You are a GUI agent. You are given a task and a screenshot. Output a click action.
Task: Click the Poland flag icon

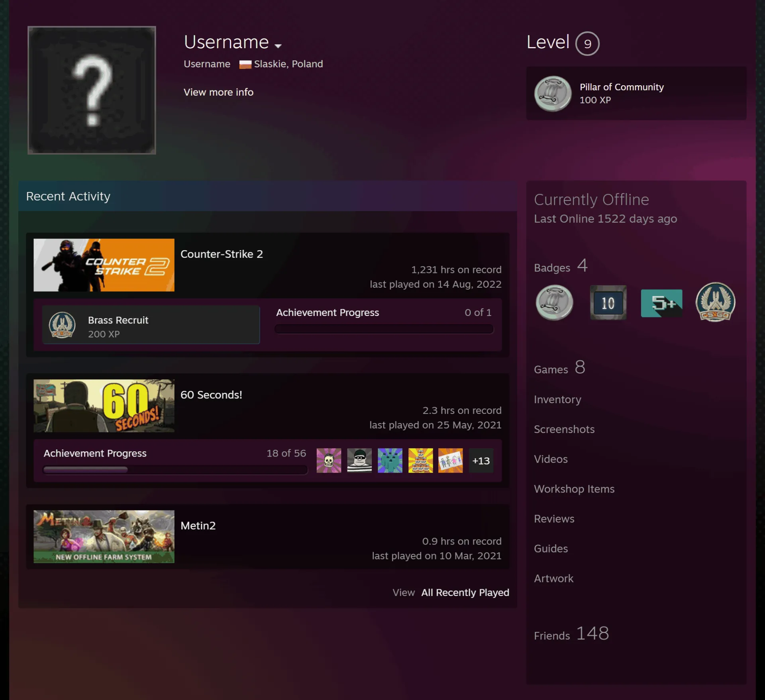pos(245,64)
